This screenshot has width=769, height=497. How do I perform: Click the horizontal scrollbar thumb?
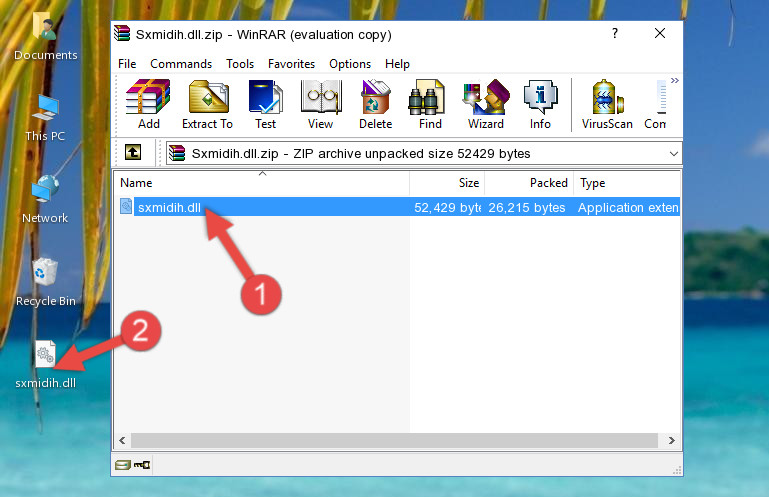394,440
